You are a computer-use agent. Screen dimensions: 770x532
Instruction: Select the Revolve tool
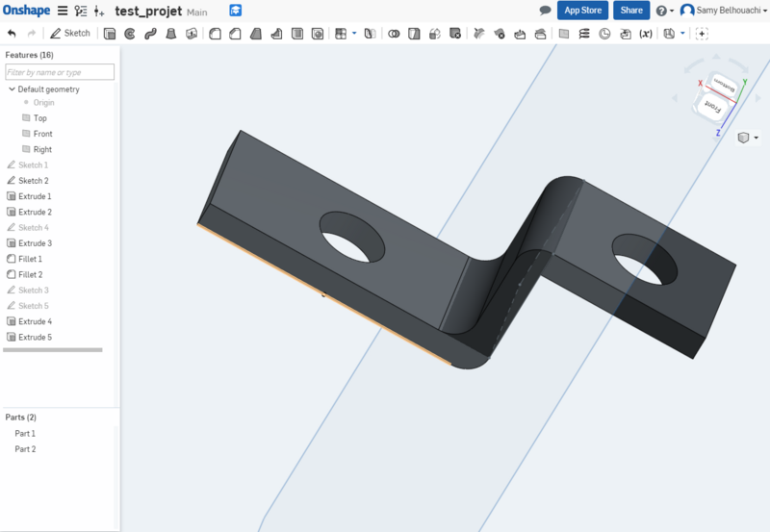(129, 34)
